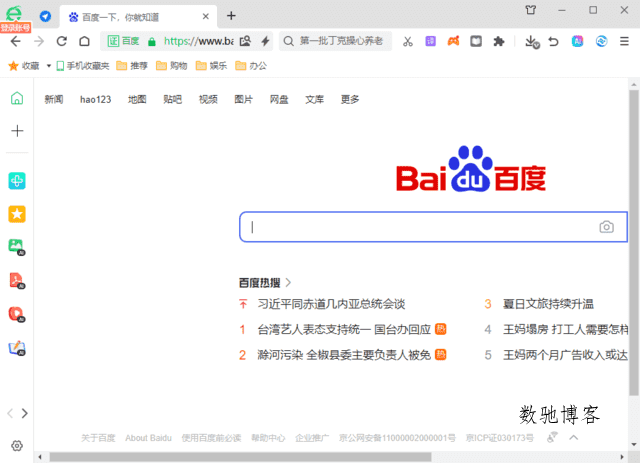Click the lightning speed mode icon
This screenshot has width=640, height=463.
click(x=265, y=41)
